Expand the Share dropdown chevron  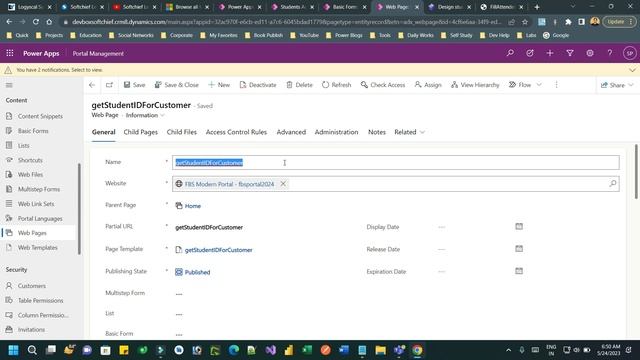click(631, 85)
